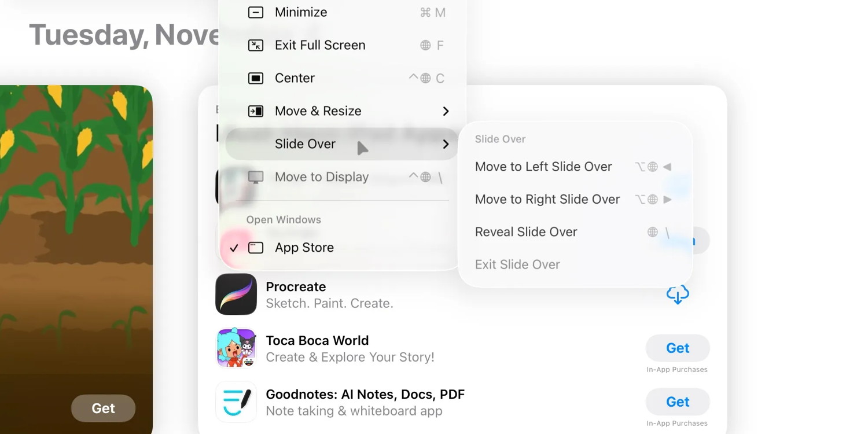Screen dimensions: 868x434
Task: Click the Exit Full Screen icon
Action: pyautogui.click(x=255, y=45)
